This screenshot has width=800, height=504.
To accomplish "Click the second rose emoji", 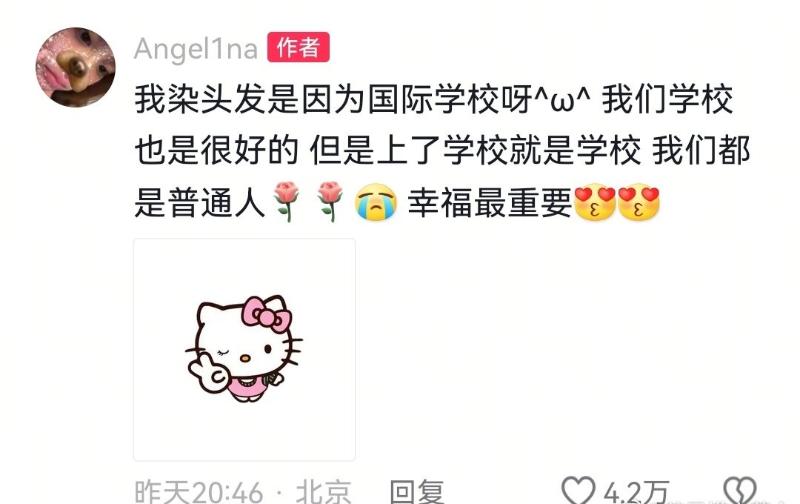I will pos(330,201).
